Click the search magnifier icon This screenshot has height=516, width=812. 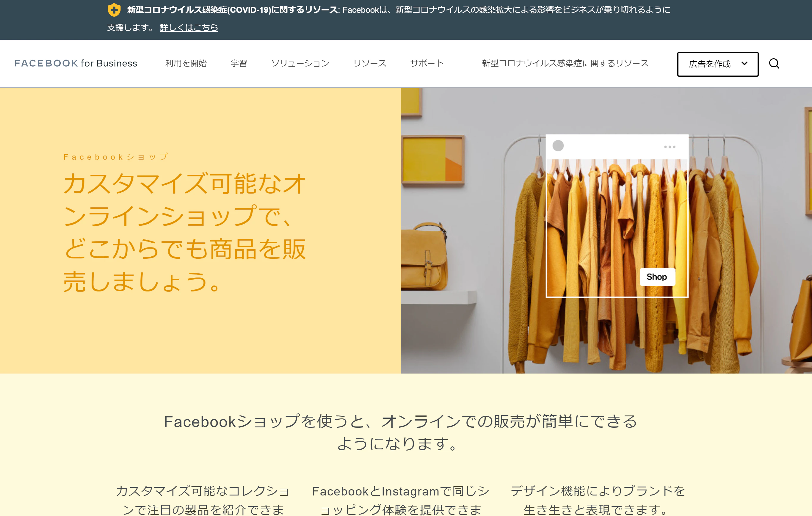(774, 63)
